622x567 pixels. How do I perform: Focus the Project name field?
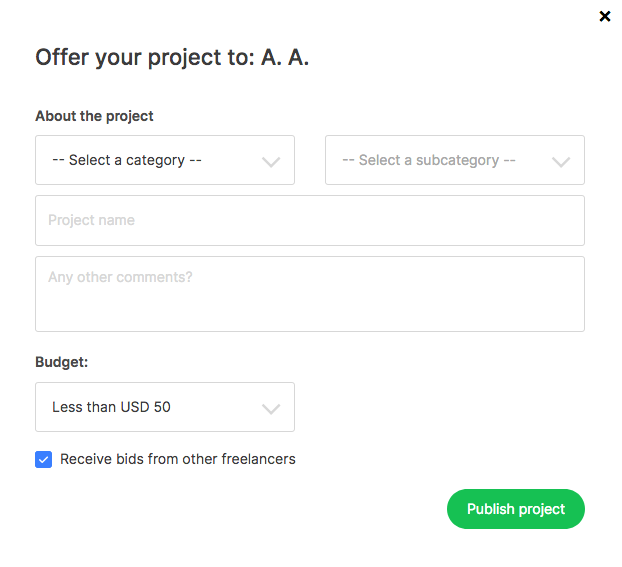tap(310, 220)
